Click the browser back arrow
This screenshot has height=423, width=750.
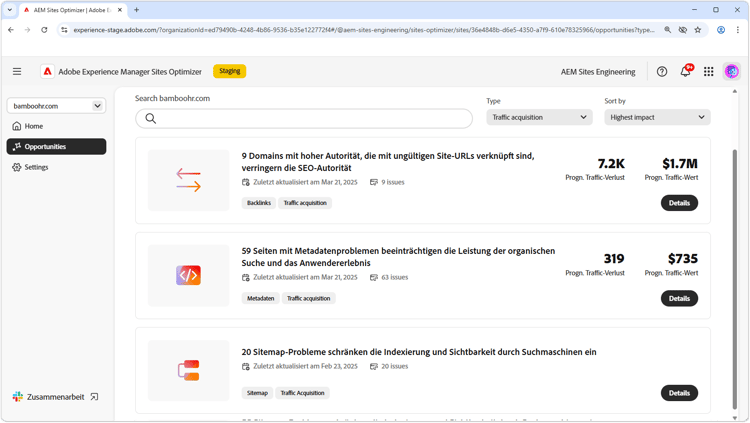coord(11,30)
